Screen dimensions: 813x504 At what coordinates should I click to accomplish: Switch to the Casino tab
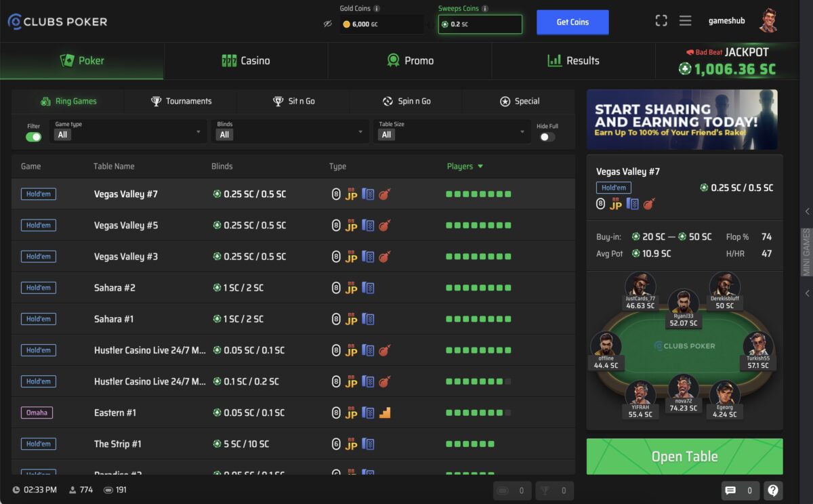pyautogui.click(x=246, y=61)
